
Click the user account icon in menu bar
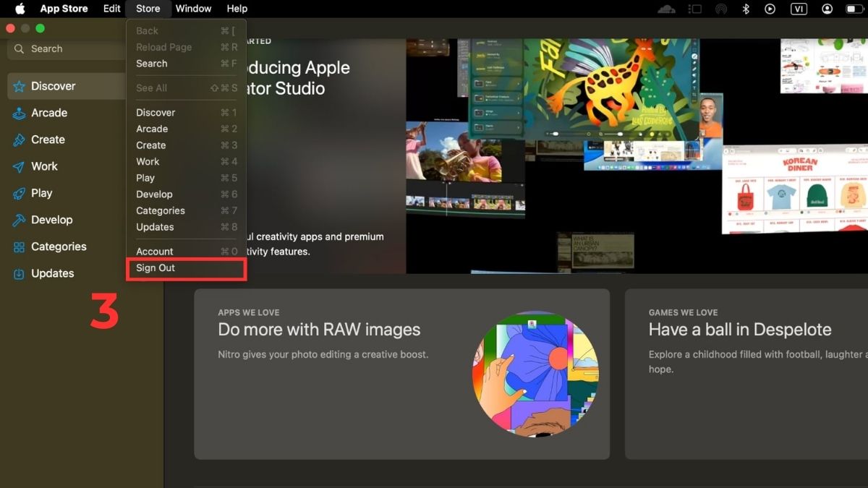(x=826, y=9)
